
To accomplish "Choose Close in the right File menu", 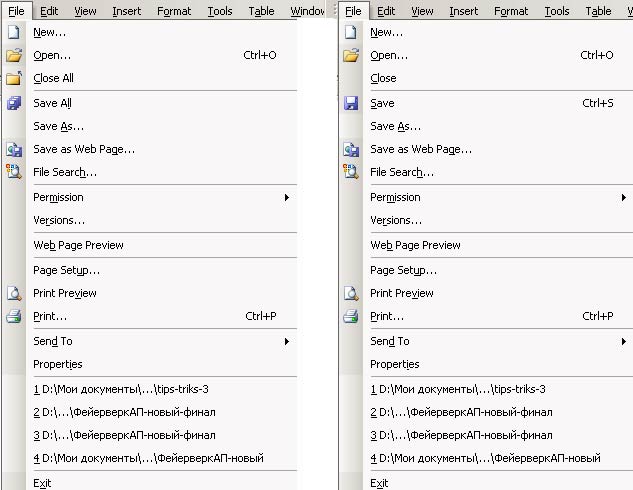I will pyautogui.click(x=383, y=78).
